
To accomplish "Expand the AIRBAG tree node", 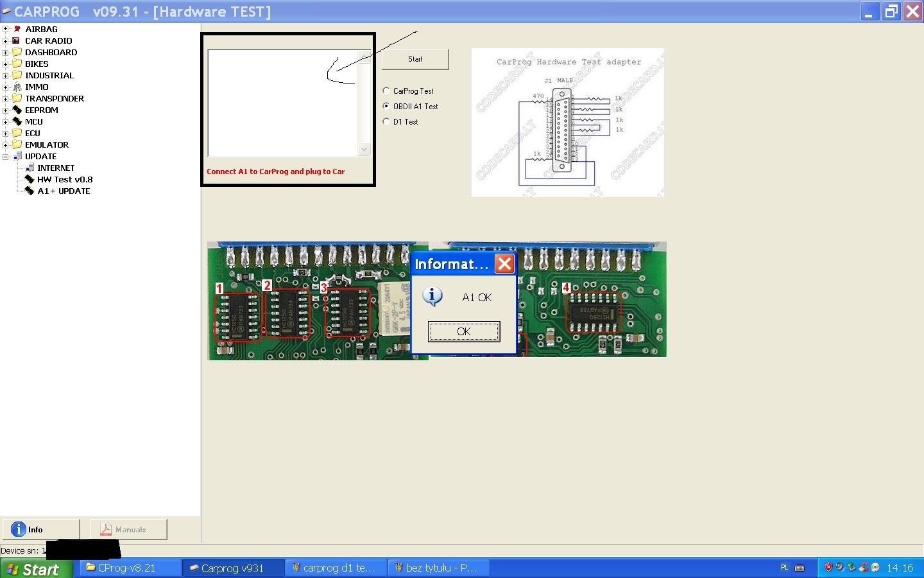I will [x=5, y=29].
